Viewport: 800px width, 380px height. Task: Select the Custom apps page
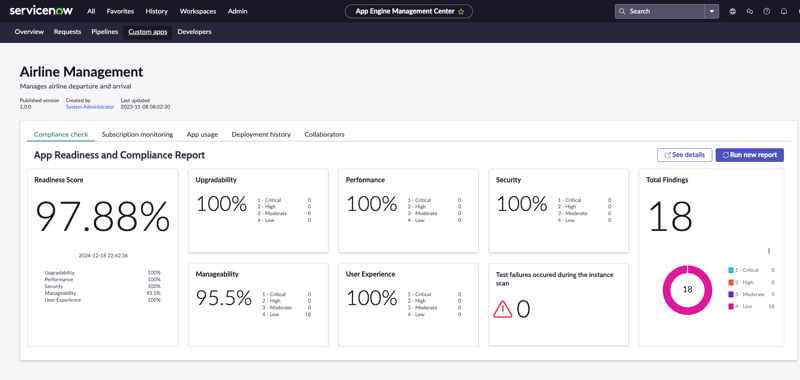147,32
